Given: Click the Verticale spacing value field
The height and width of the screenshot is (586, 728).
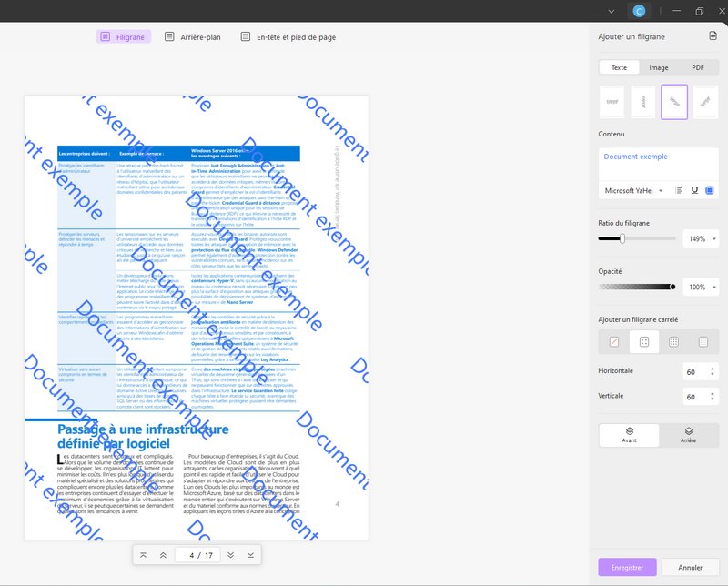Looking at the screenshot, I should point(695,397).
